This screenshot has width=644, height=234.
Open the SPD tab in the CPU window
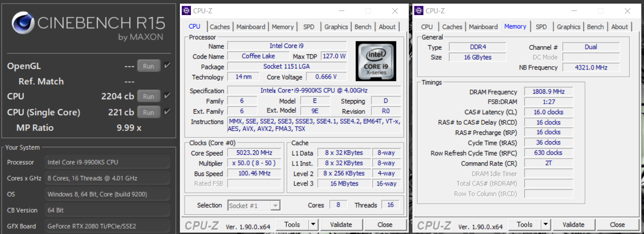pos(309,27)
